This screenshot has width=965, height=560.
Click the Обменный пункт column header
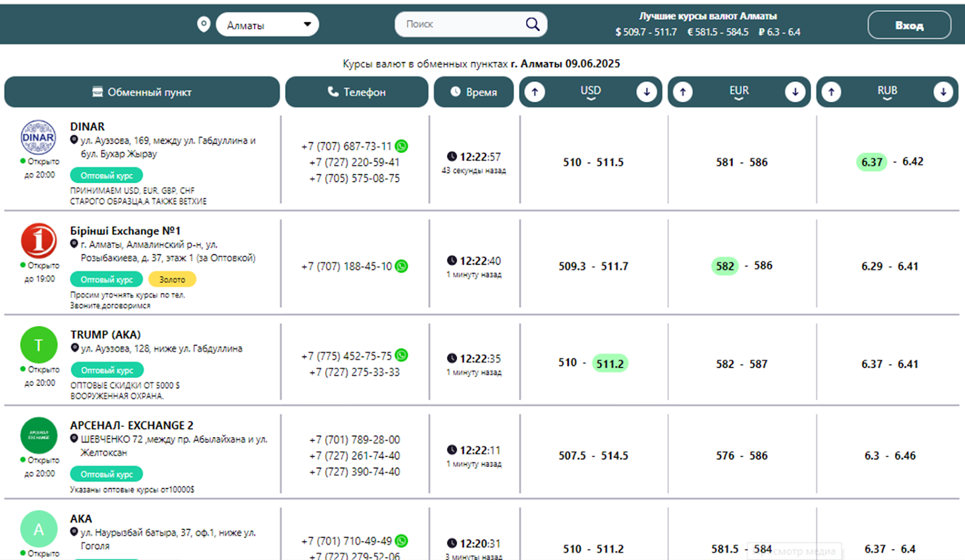(x=142, y=92)
